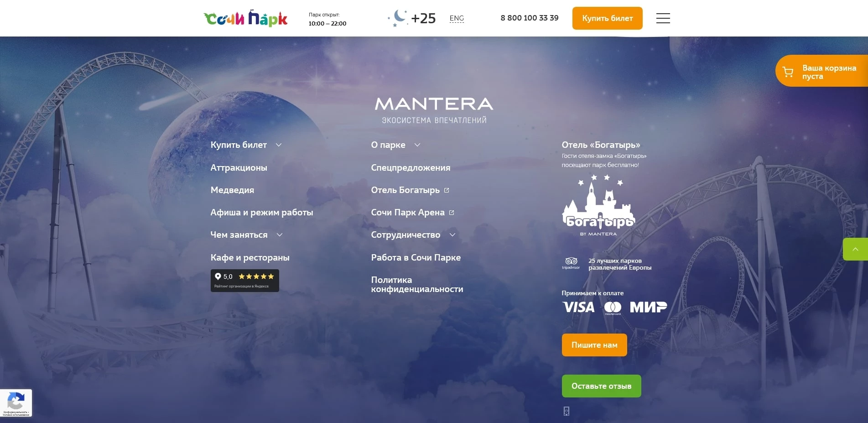Open the Yandex 5.0 rating badge
The image size is (868, 423).
[244, 281]
